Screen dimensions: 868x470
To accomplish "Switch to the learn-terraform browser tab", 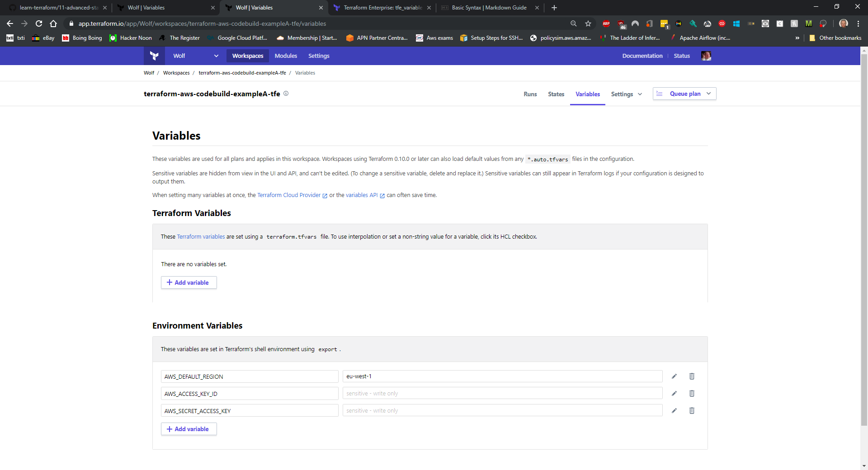I will pos(57,8).
